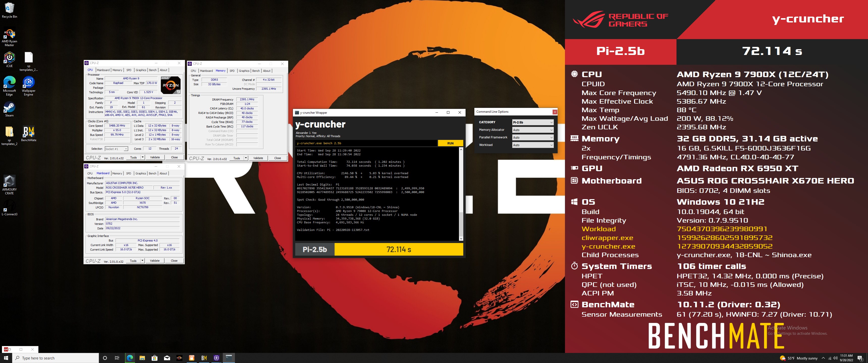Click the yellow Workload hash in BenchMate panel

tap(722, 229)
